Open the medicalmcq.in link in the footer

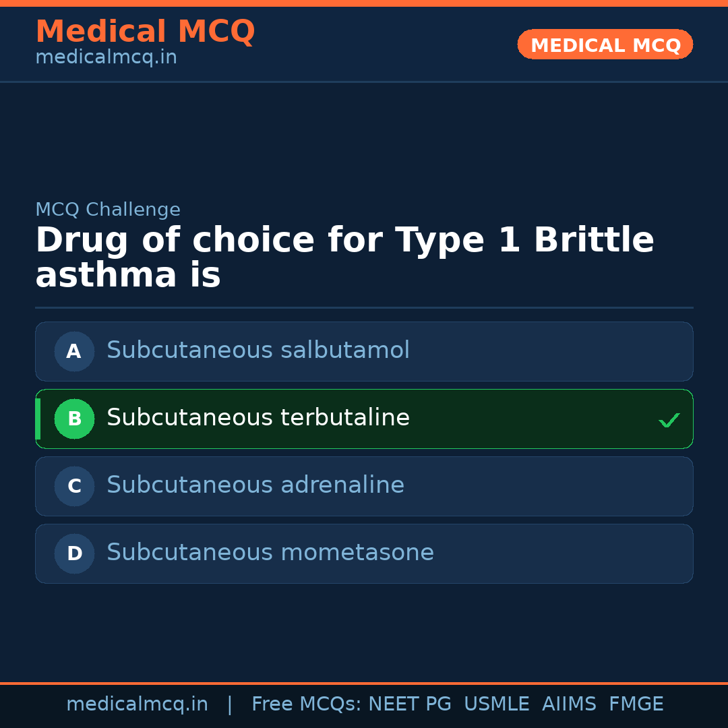(x=137, y=704)
